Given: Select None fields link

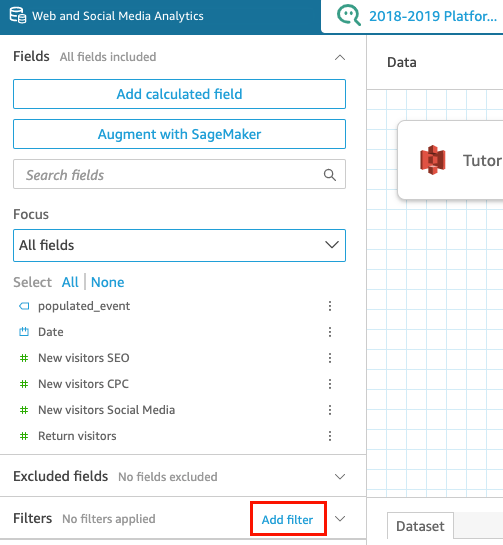Looking at the screenshot, I should [107, 282].
